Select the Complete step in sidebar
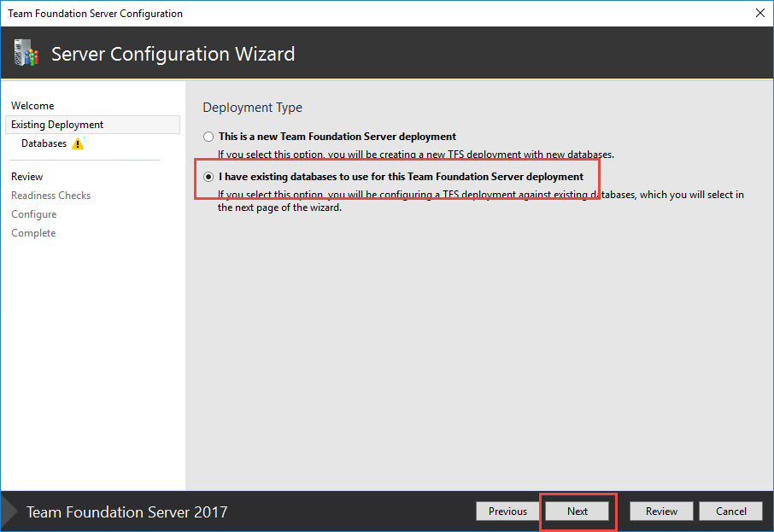Image resolution: width=774 pixels, height=532 pixels. point(33,233)
